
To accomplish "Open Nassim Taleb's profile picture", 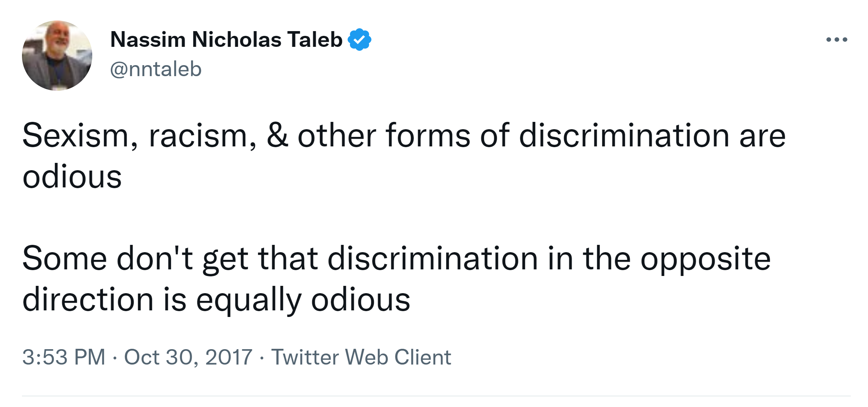I will pyautogui.click(x=57, y=56).
